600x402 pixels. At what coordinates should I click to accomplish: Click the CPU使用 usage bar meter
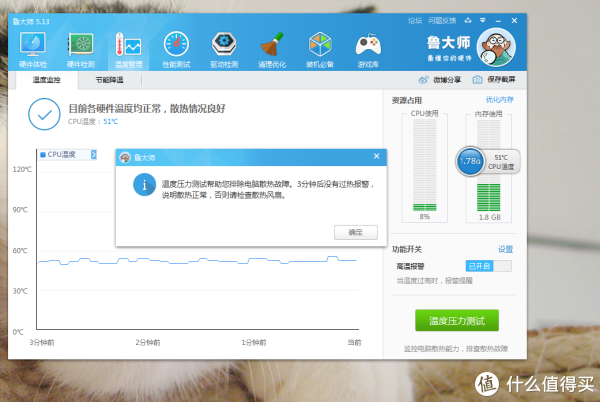point(424,165)
